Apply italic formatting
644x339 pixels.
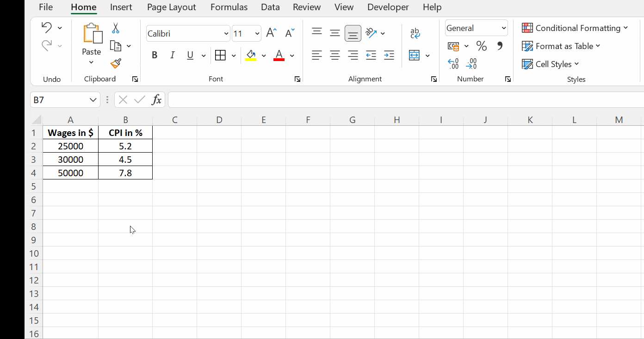click(172, 55)
